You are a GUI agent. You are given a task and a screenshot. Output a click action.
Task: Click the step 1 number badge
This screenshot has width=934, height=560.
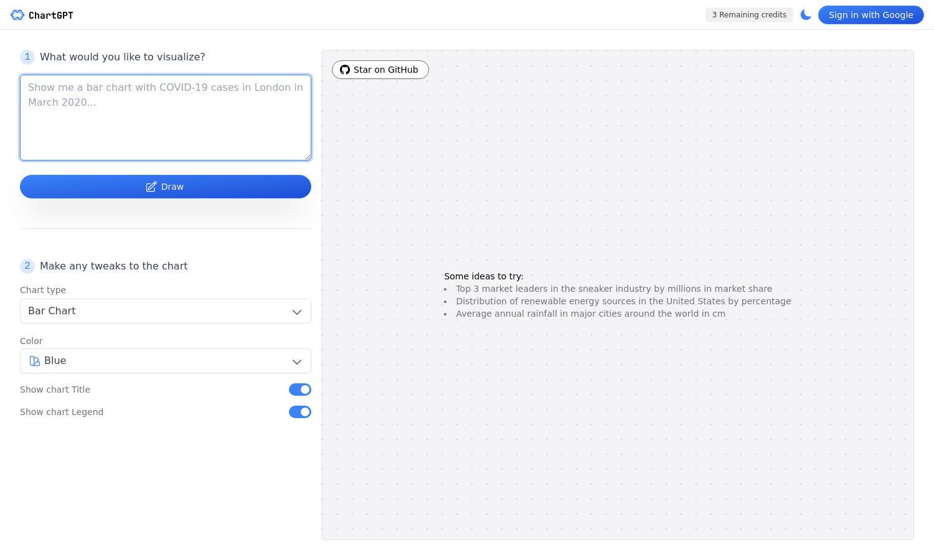[x=27, y=57]
